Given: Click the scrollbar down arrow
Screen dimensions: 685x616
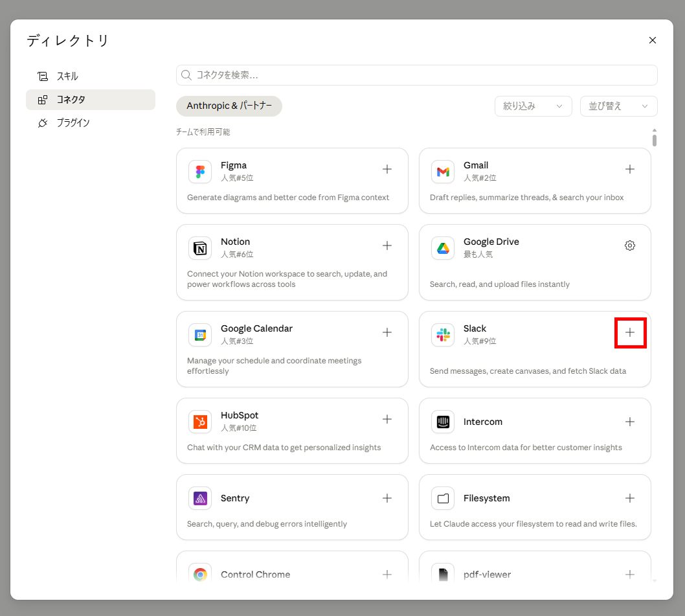Looking at the screenshot, I should coord(654,580).
